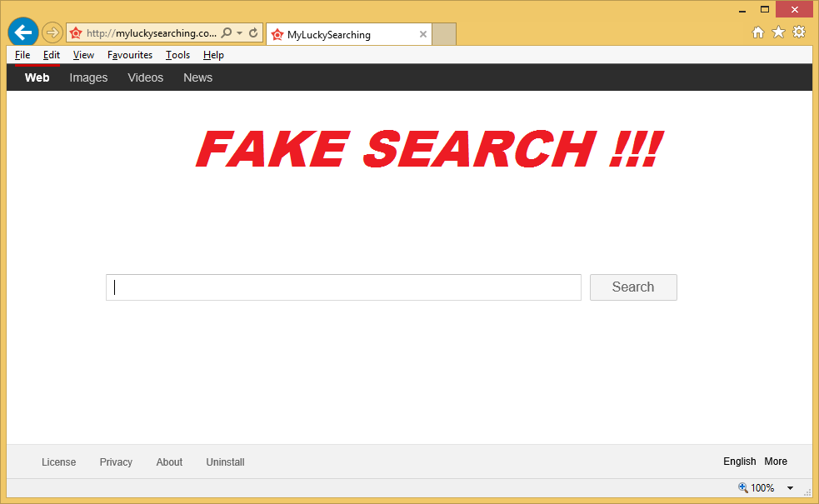Open the Home page icon
The height and width of the screenshot is (504, 819).
point(758,32)
